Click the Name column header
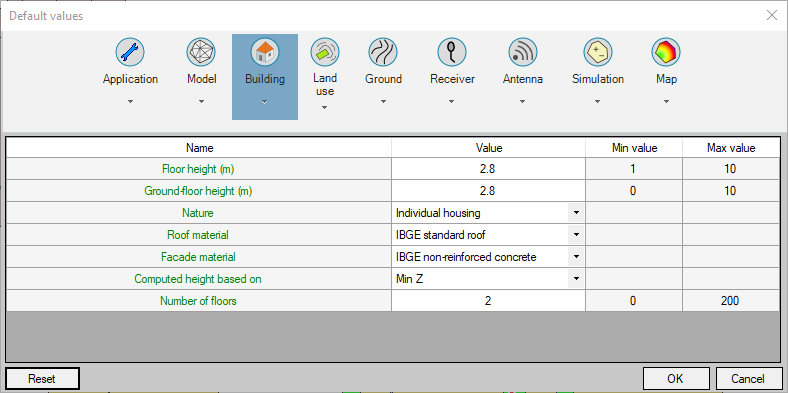Screen dimensions: 788x393 (x=199, y=148)
